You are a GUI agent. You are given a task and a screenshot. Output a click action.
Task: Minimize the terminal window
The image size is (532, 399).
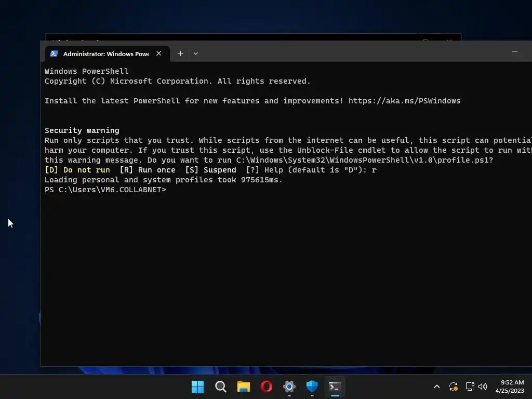coord(515,51)
